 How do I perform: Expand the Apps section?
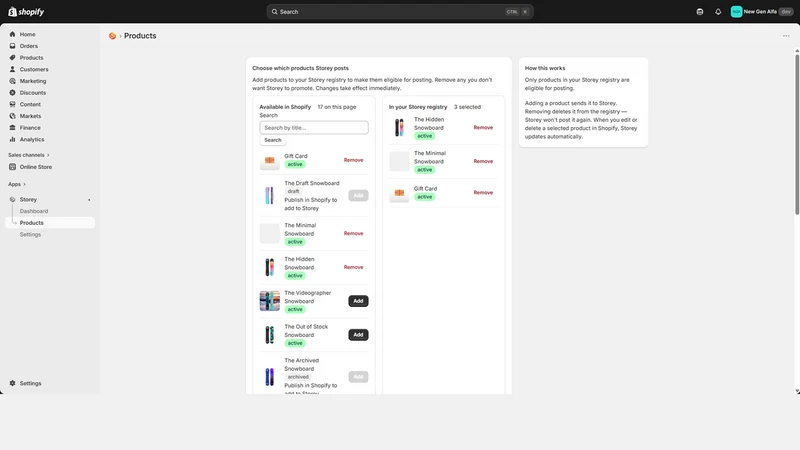pyautogui.click(x=17, y=184)
